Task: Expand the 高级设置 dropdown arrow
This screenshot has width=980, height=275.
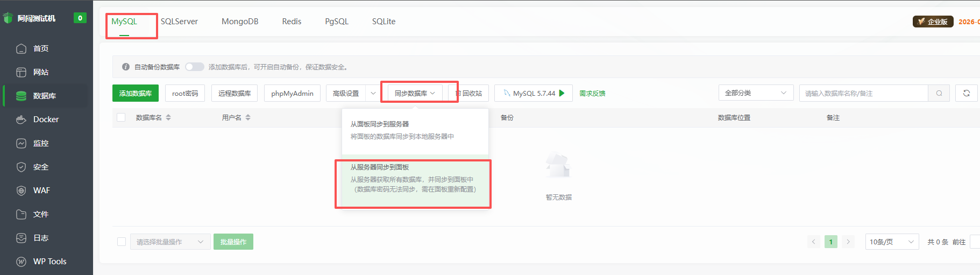Action: coord(373,93)
